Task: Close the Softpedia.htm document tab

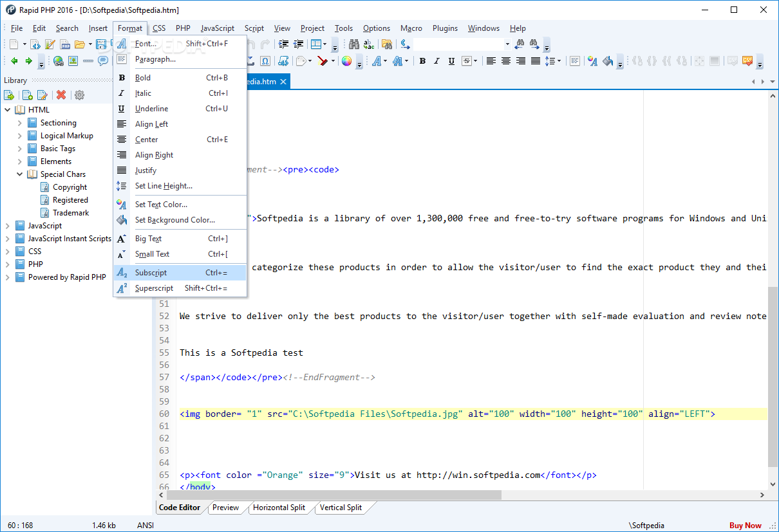Action: pos(284,82)
